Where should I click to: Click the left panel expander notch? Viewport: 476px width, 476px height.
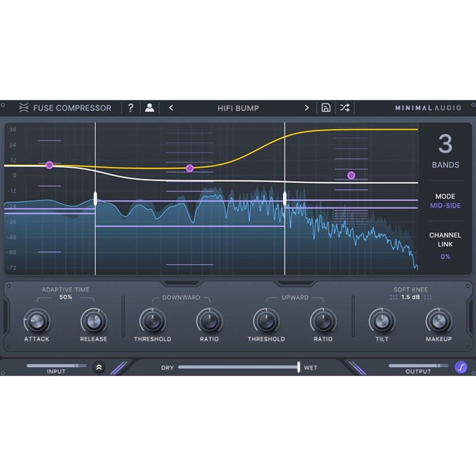181,284
